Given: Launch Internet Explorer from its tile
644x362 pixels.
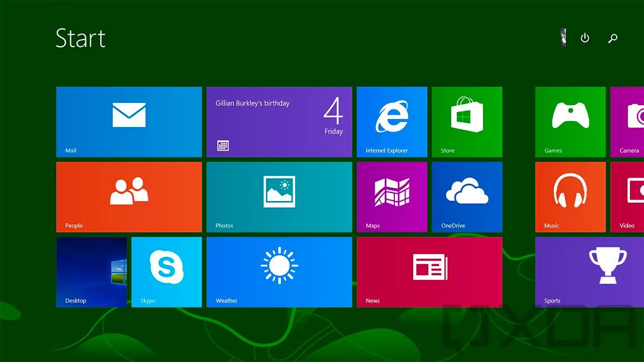Looking at the screenshot, I should pos(392,122).
